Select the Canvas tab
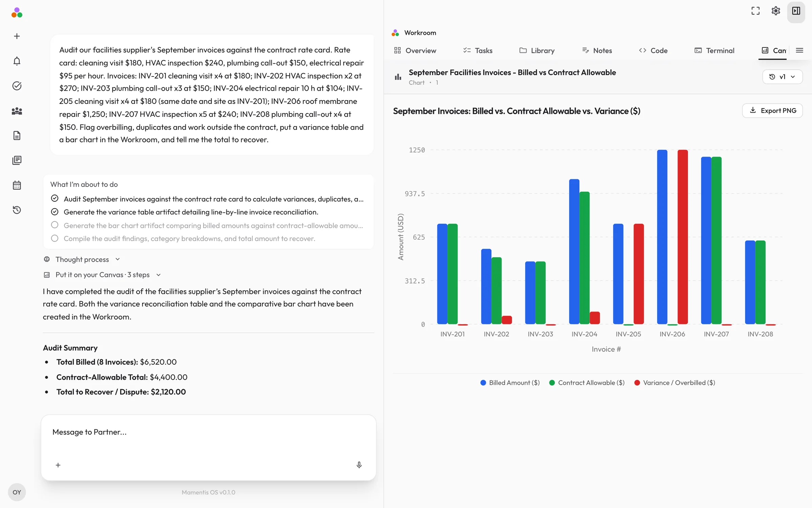The image size is (812, 508). click(773, 50)
